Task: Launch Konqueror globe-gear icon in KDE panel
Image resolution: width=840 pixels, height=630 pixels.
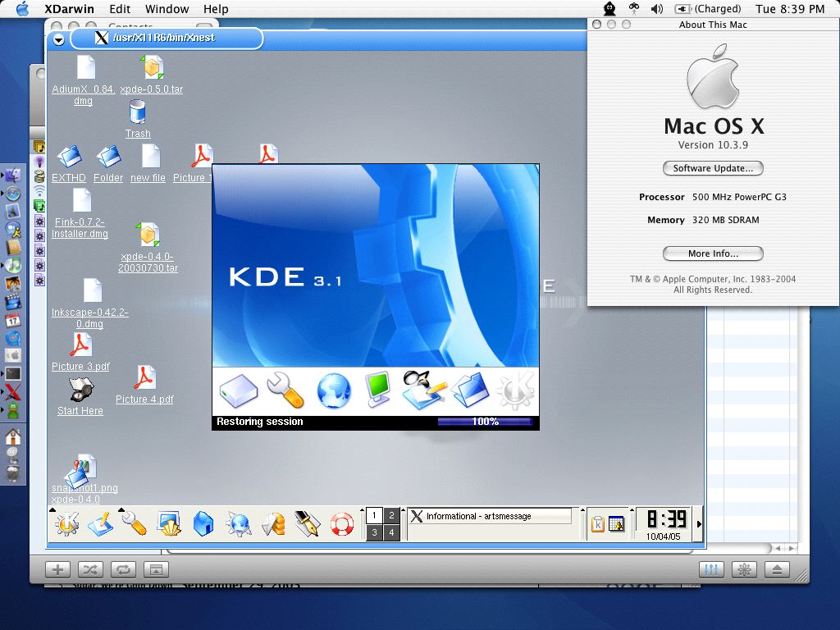Action: [239, 523]
